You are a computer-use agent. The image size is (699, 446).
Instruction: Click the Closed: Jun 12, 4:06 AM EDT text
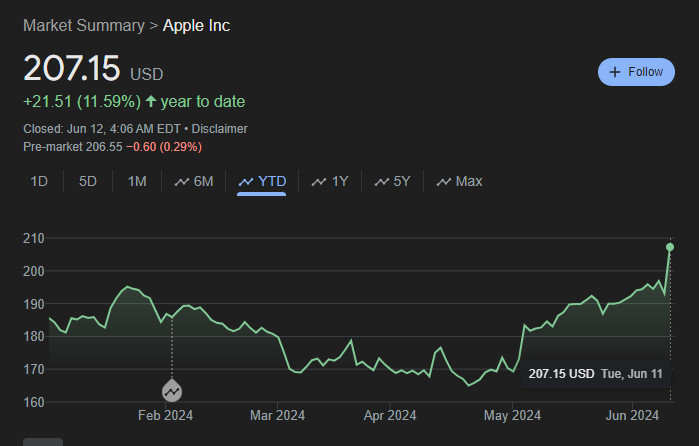102,129
